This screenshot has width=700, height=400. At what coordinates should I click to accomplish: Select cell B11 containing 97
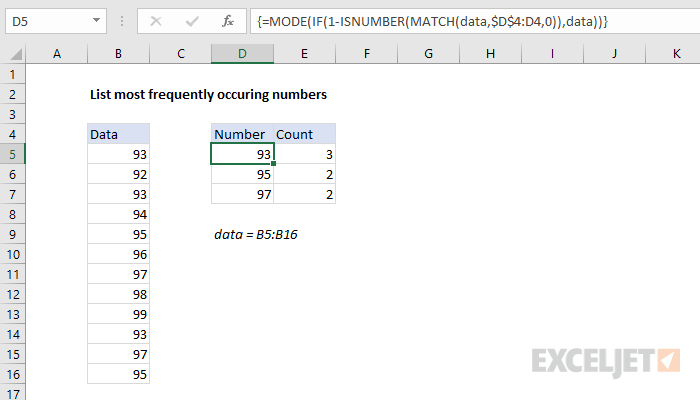pos(118,274)
